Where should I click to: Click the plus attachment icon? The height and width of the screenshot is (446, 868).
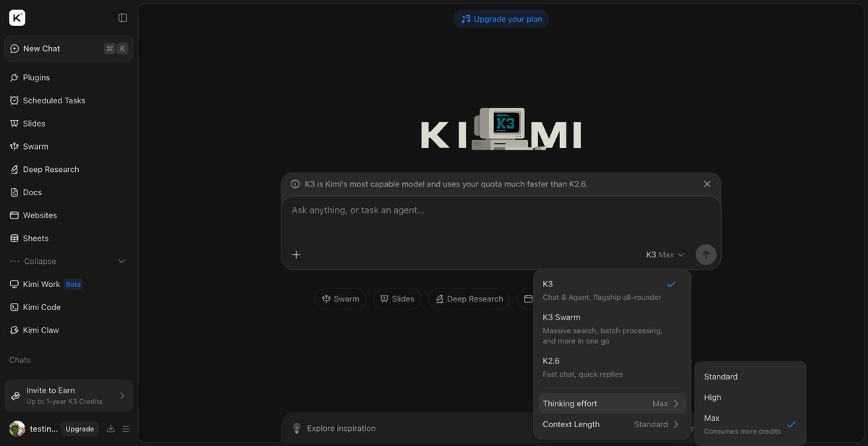(x=296, y=254)
